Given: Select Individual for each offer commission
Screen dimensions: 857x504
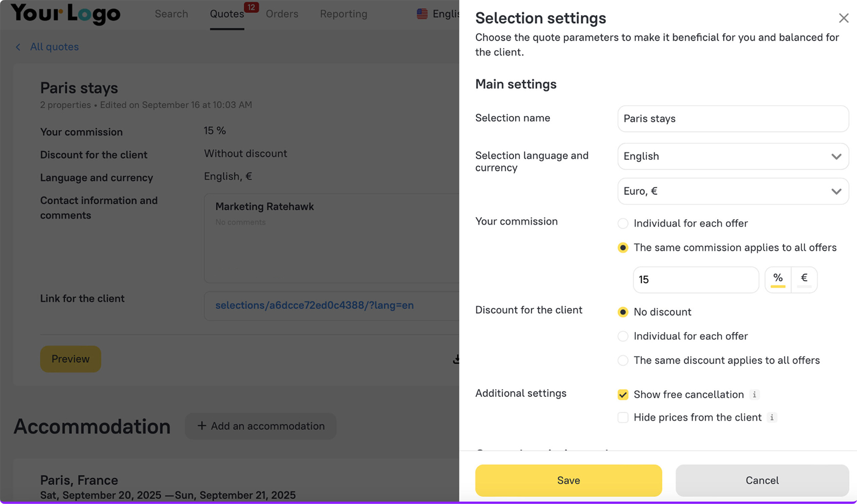Looking at the screenshot, I should pos(623,223).
